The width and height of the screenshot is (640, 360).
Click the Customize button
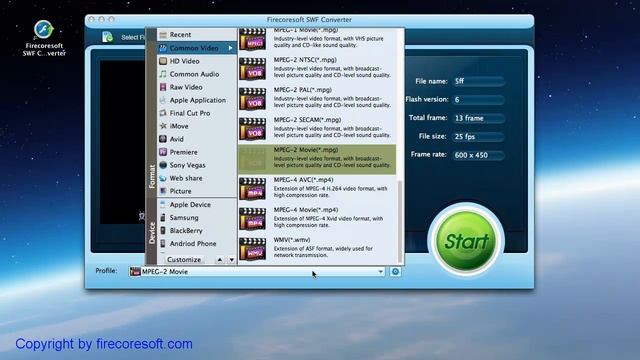(184, 260)
